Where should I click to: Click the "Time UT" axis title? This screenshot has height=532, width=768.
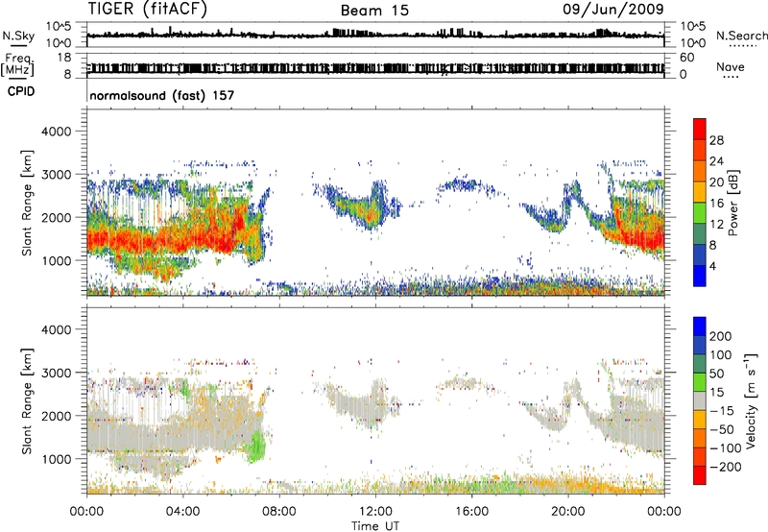click(375, 526)
